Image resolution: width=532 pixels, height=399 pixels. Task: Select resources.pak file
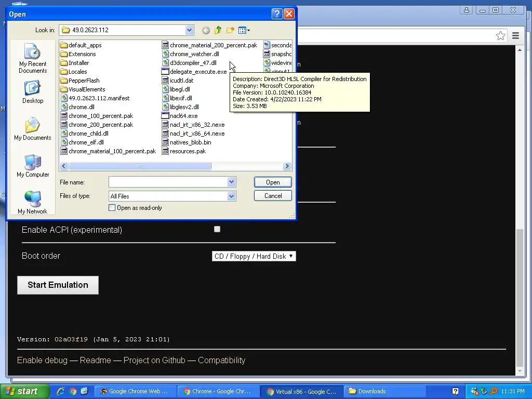click(184, 151)
